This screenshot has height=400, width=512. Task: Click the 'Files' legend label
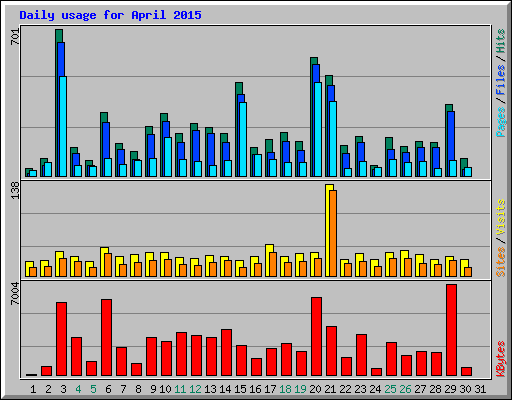(500, 79)
